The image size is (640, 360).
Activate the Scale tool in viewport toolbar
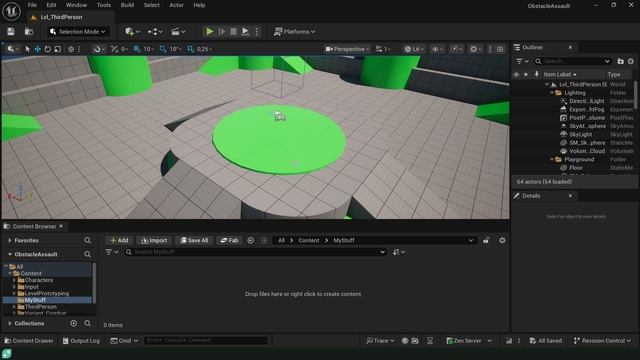(x=58, y=49)
